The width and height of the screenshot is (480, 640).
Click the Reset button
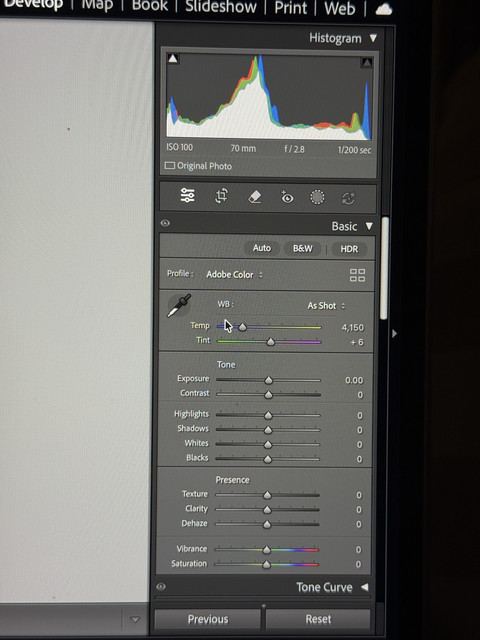click(x=318, y=620)
